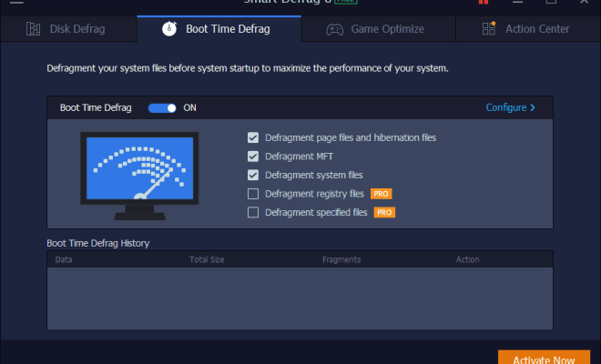
Task: Click the Disk Defrag tab icon
Action: pos(33,29)
